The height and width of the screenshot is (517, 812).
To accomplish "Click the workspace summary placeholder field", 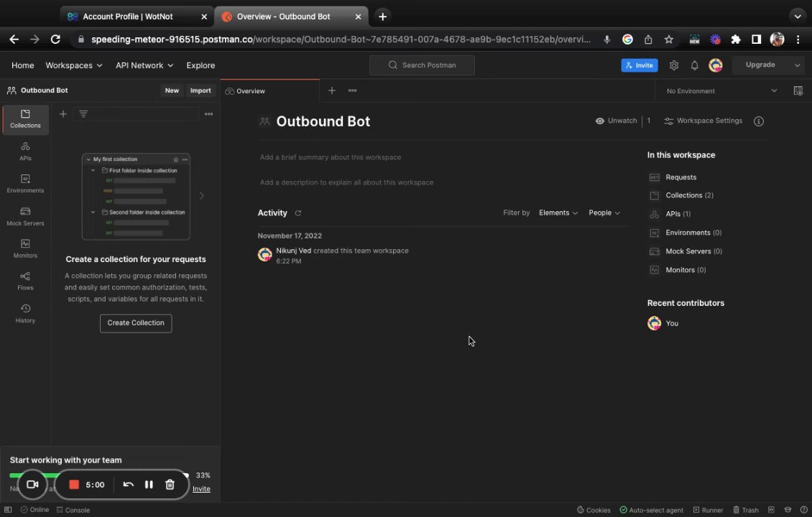I will pyautogui.click(x=331, y=157).
